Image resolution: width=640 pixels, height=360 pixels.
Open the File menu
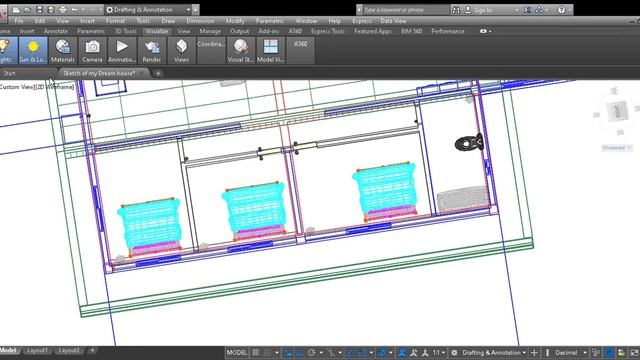pyautogui.click(x=19, y=21)
